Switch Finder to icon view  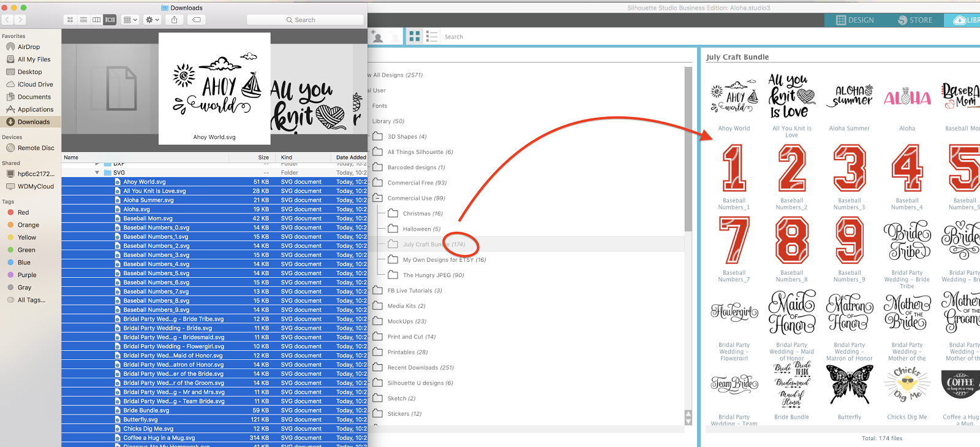pyautogui.click(x=70, y=20)
